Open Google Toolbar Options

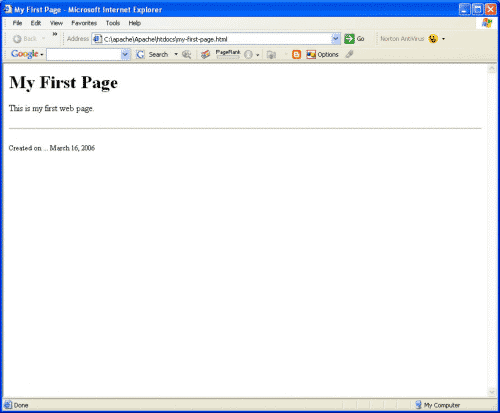point(323,54)
